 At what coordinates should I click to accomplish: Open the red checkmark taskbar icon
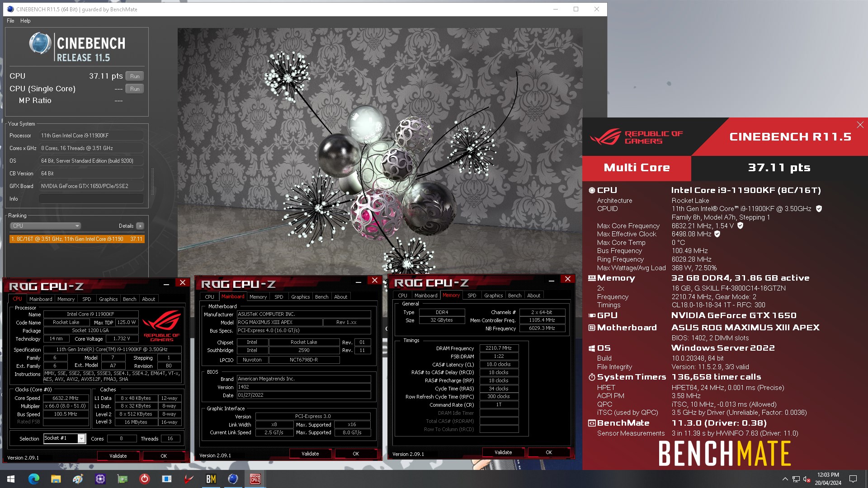point(189,479)
